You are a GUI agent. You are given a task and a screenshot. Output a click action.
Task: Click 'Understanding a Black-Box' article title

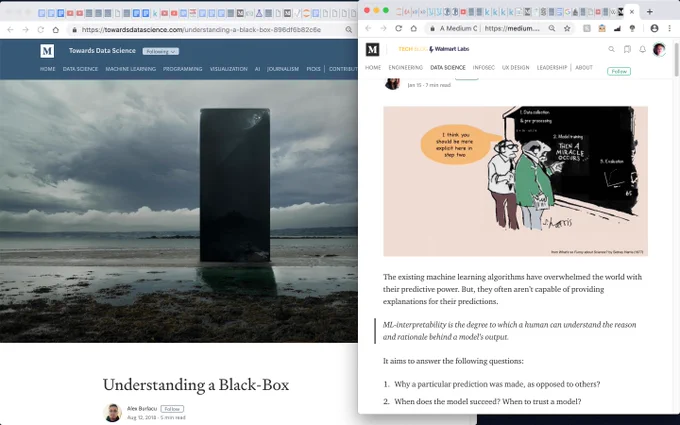pyautogui.click(x=196, y=385)
